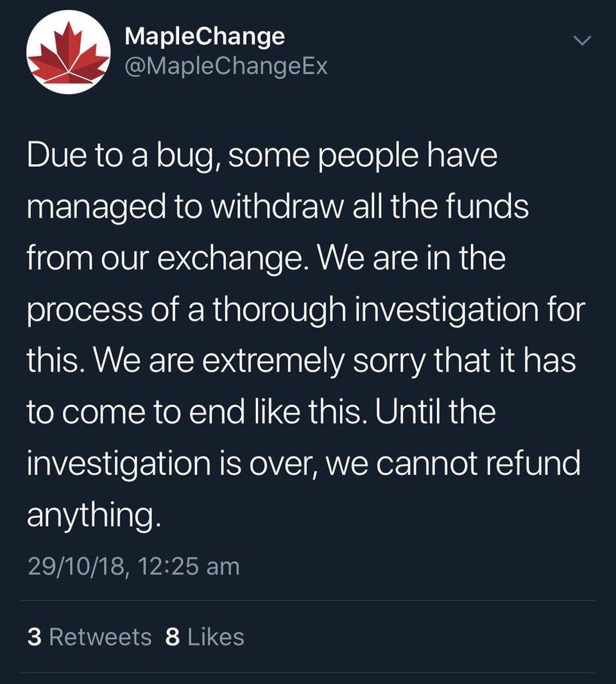This screenshot has width=616, height=684.
Task: Open the MapleChange display name profile
Action: 205,36
